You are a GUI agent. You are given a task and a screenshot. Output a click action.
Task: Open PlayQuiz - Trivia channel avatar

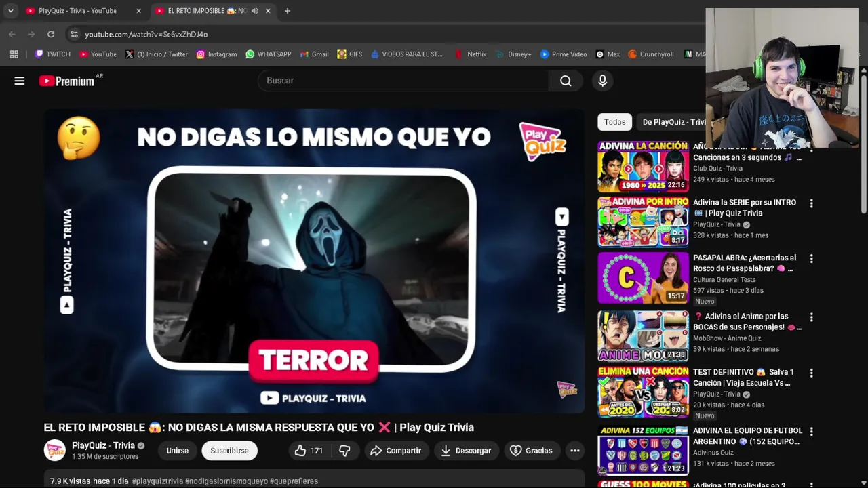pos(55,450)
